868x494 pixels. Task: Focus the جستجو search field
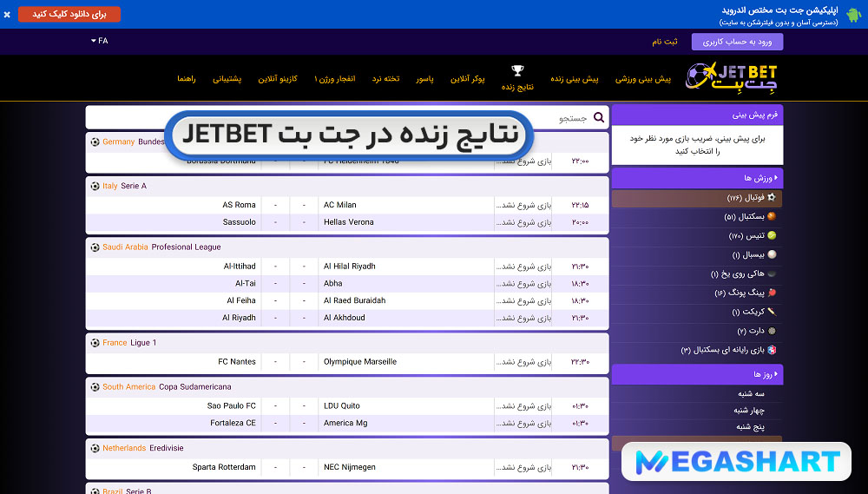click(x=347, y=117)
